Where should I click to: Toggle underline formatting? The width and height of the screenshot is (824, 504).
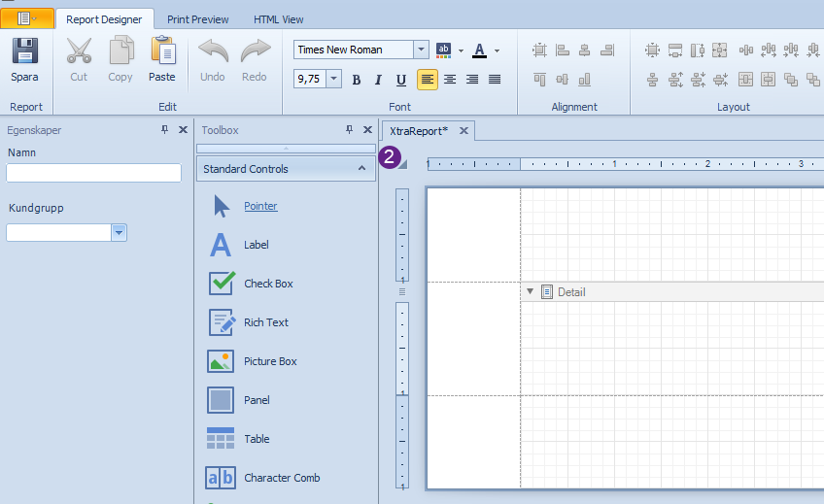coord(401,80)
